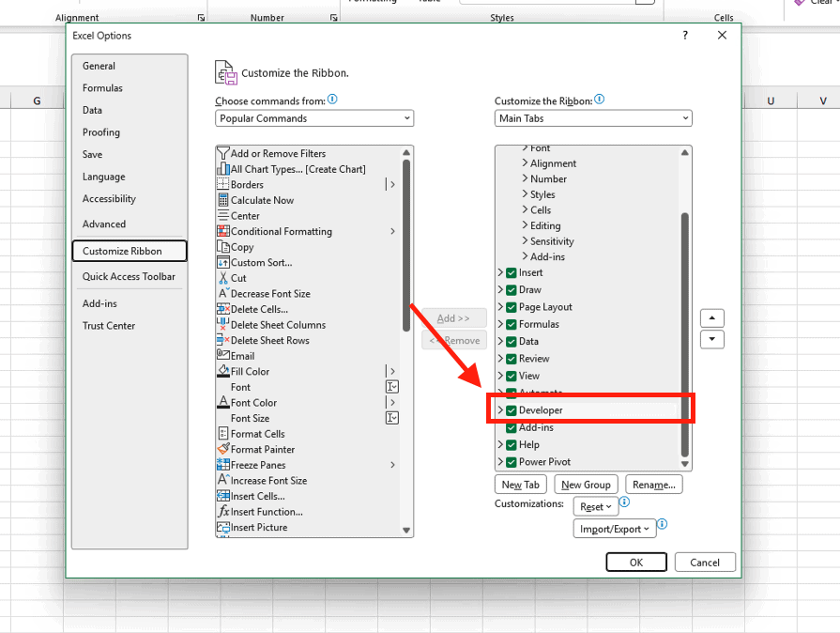Click the Add or Remove Filters funnel icon

pos(223,153)
